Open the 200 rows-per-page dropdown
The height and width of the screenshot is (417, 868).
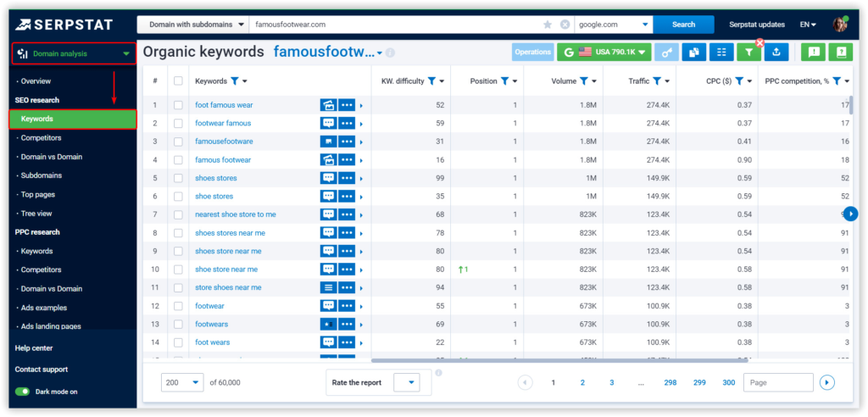182,382
